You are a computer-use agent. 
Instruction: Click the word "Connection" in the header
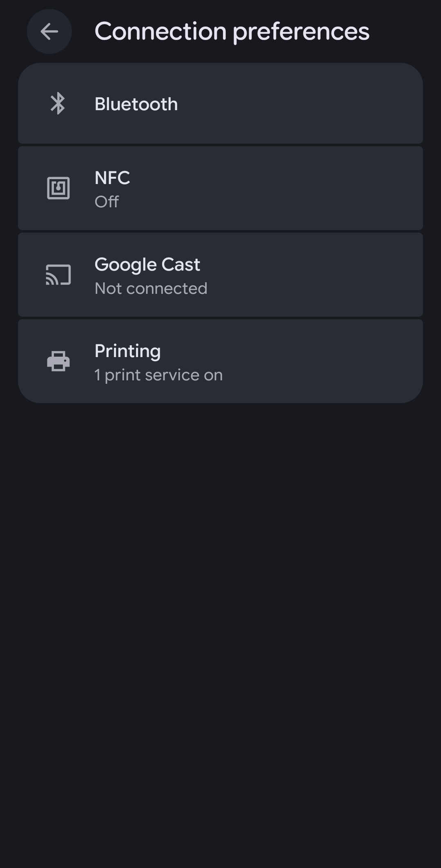160,31
